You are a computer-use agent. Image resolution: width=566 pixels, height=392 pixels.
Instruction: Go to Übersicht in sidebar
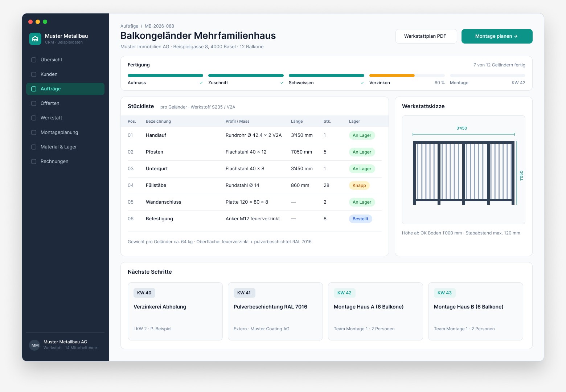(65, 60)
